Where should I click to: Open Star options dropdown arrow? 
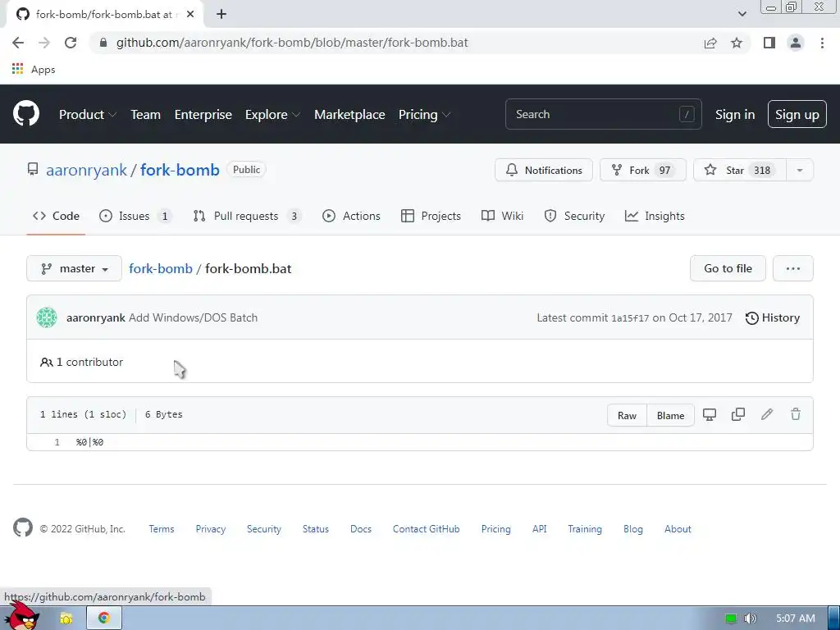pos(800,170)
